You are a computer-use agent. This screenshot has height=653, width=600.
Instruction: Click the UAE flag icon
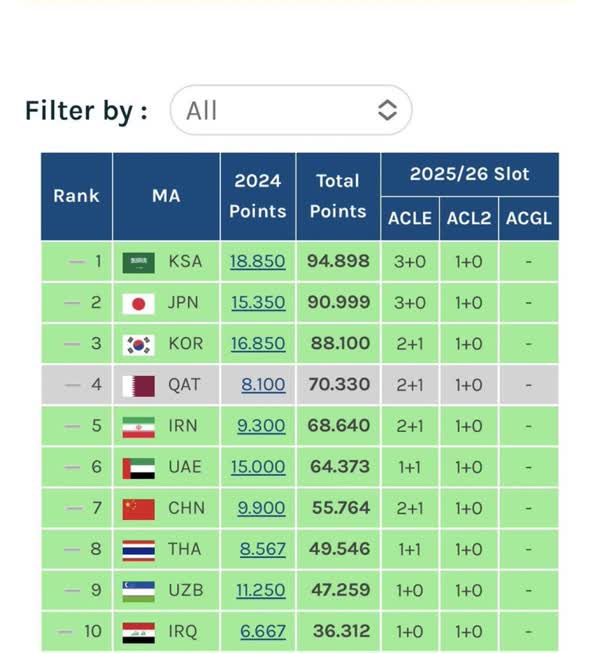pos(138,467)
